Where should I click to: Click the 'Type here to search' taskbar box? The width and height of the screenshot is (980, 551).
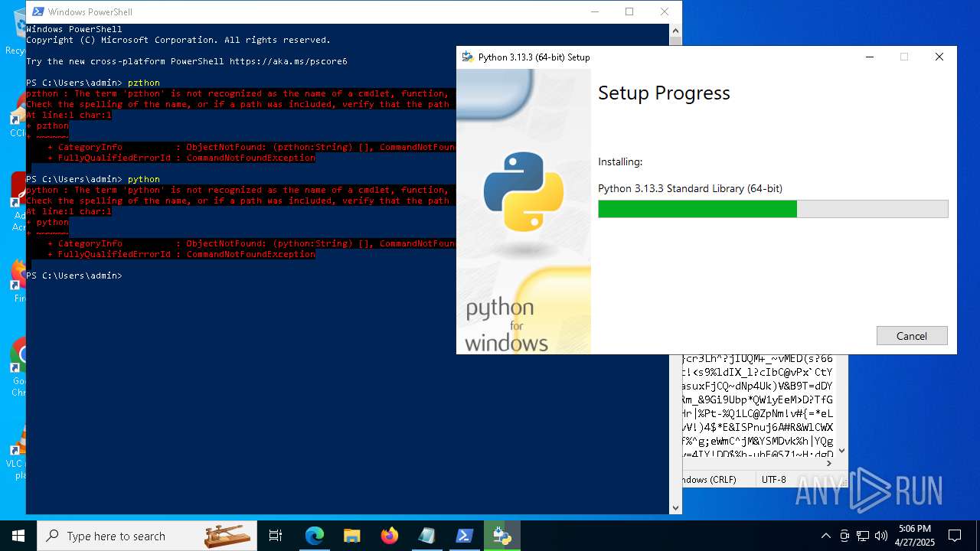click(x=147, y=536)
